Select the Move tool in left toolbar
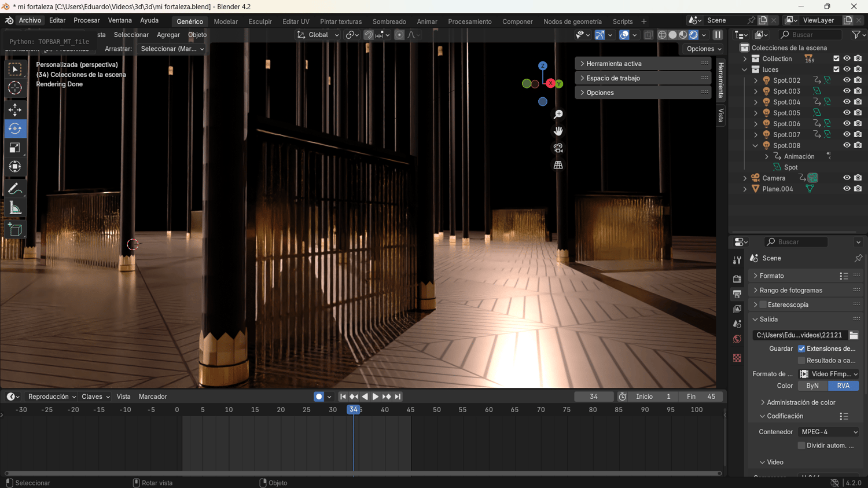The image size is (868, 488). (15, 109)
